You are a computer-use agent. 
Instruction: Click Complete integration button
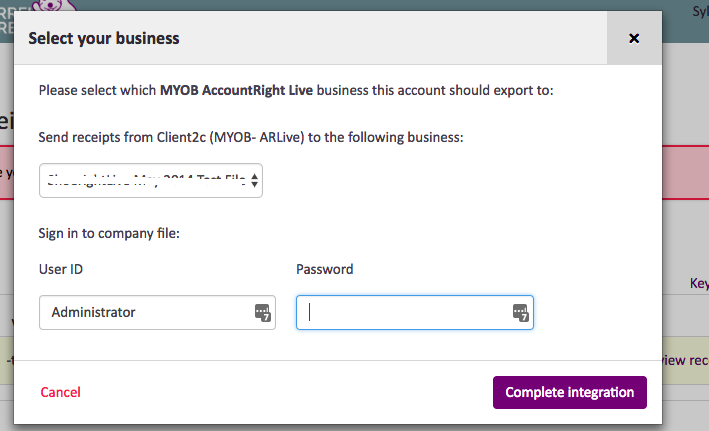pos(570,392)
